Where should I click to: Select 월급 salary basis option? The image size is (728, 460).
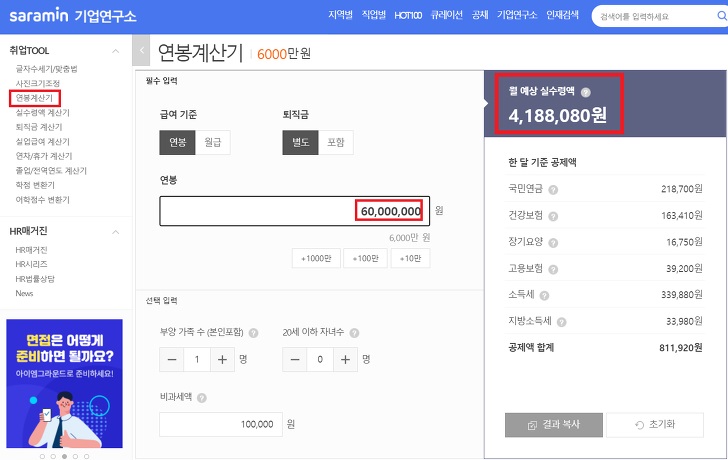tap(213, 143)
